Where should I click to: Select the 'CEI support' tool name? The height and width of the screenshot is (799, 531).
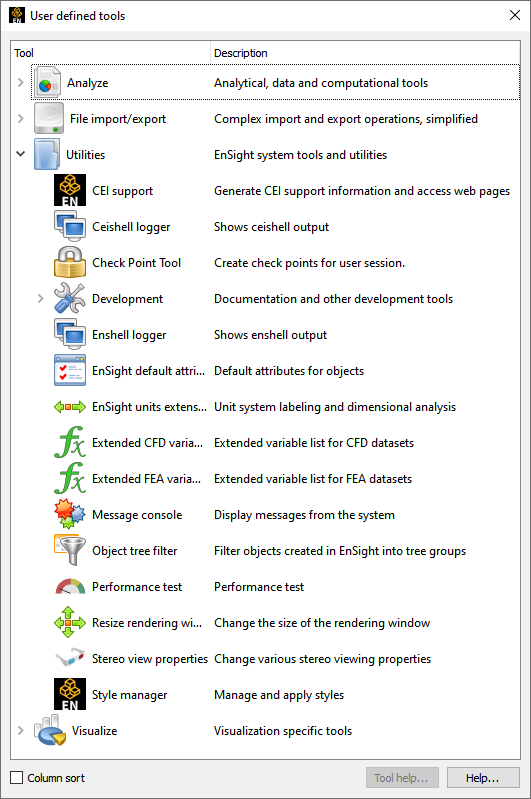pyautogui.click(x=122, y=191)
